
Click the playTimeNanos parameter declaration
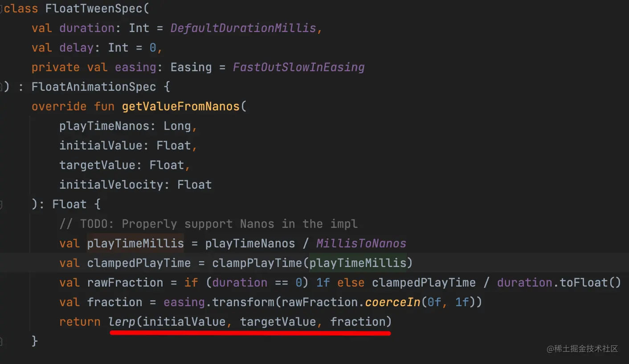[104, 126]
